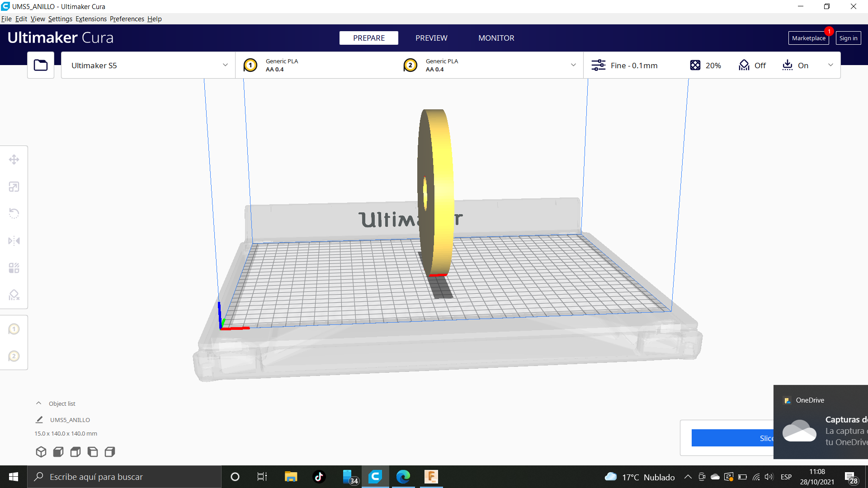Select the Support Blocker tool
The height and width of the screenshot is (488, 868).
point(14,295)
